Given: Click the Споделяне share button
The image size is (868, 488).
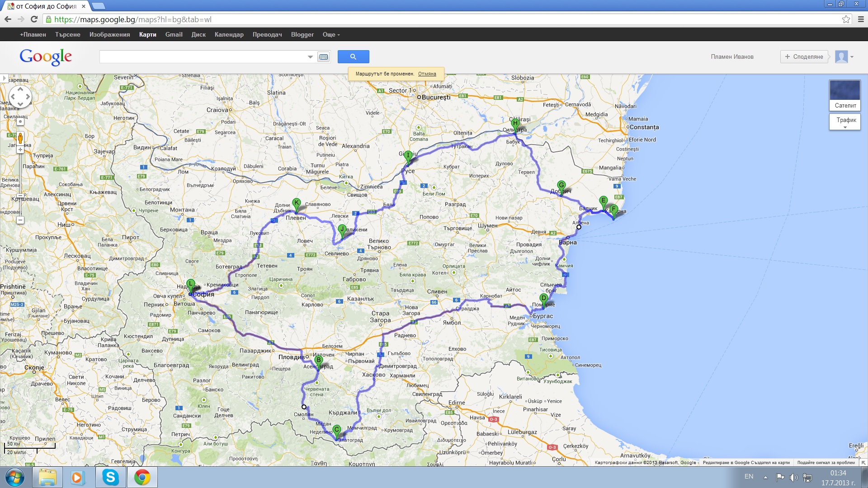Looking at the screenshot, I should (804, 57).
